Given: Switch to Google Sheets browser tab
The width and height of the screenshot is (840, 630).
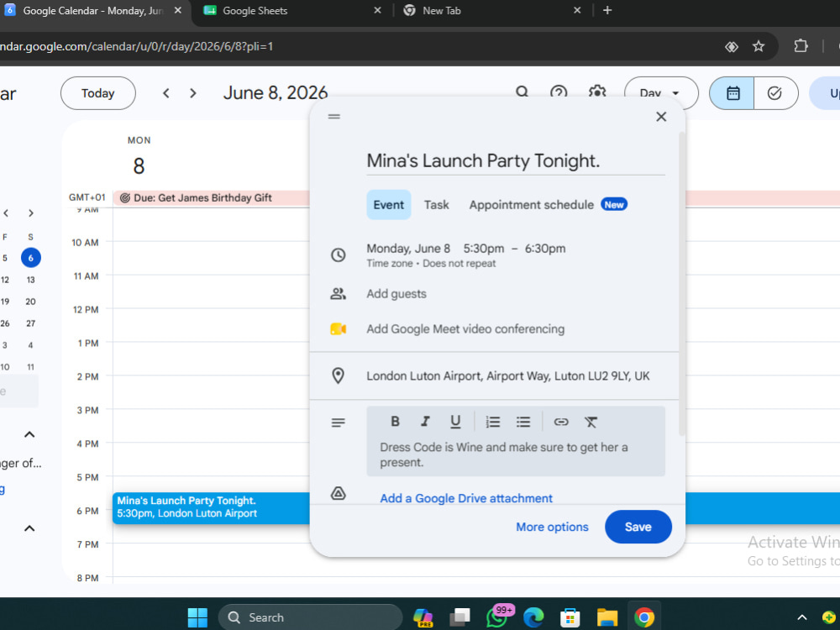Looking at the screenshot, I should (289, 11).
